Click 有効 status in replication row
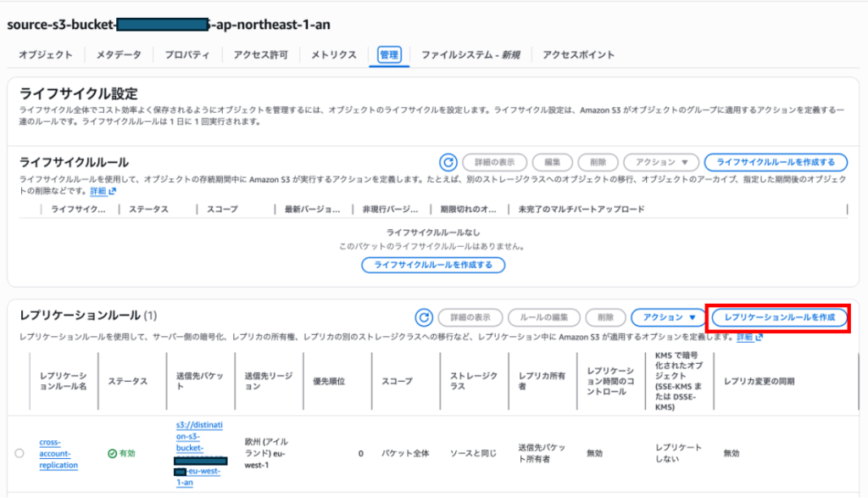Screen dimensions: 868x498 tap(121, 453)
